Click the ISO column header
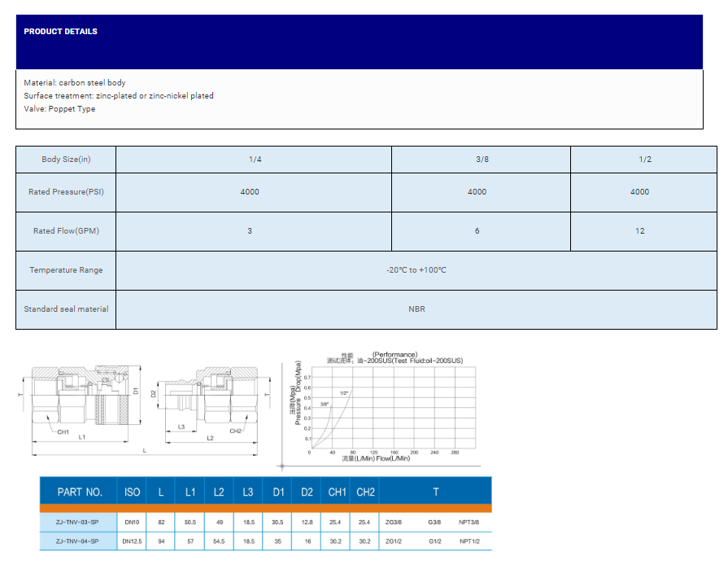 click(133, 492)
